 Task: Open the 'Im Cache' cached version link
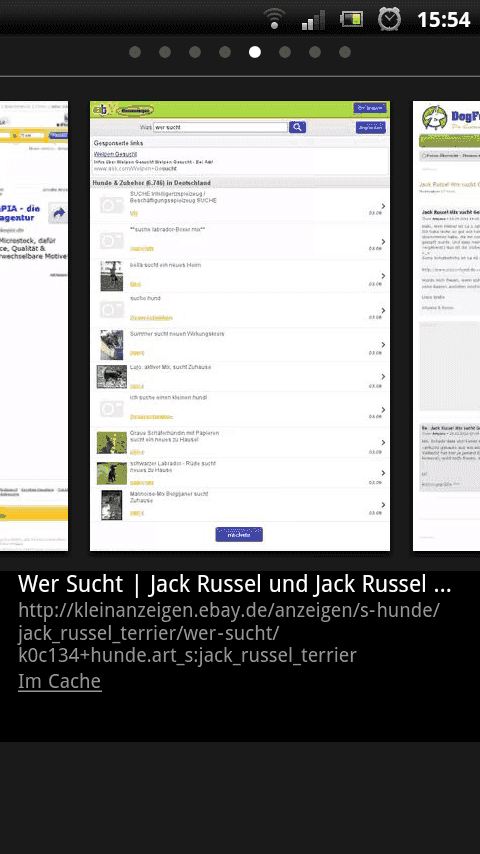point(59,681)
